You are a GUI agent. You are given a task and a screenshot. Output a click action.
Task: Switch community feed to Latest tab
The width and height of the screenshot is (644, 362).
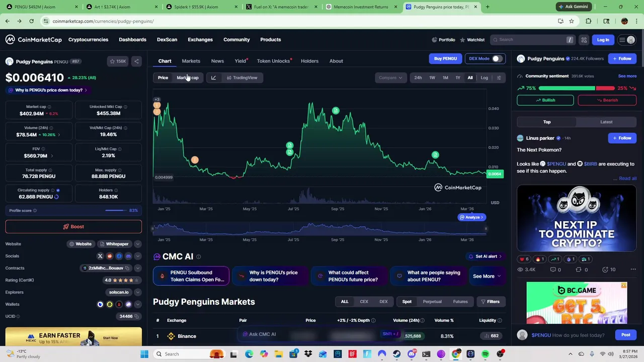tap(606, 122)
